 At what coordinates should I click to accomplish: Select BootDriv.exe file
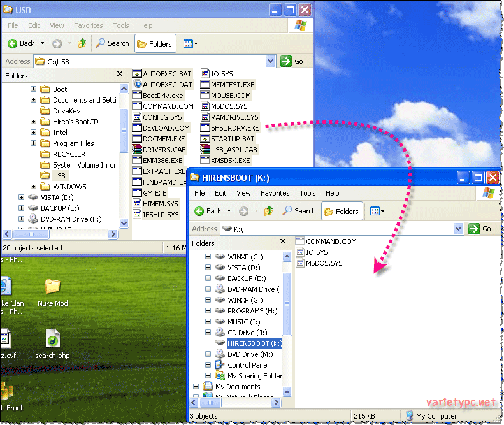[158, 96]
